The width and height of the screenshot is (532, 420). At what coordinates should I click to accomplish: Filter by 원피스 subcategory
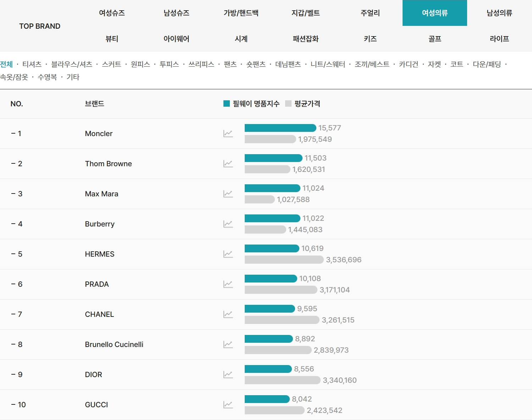140,64
